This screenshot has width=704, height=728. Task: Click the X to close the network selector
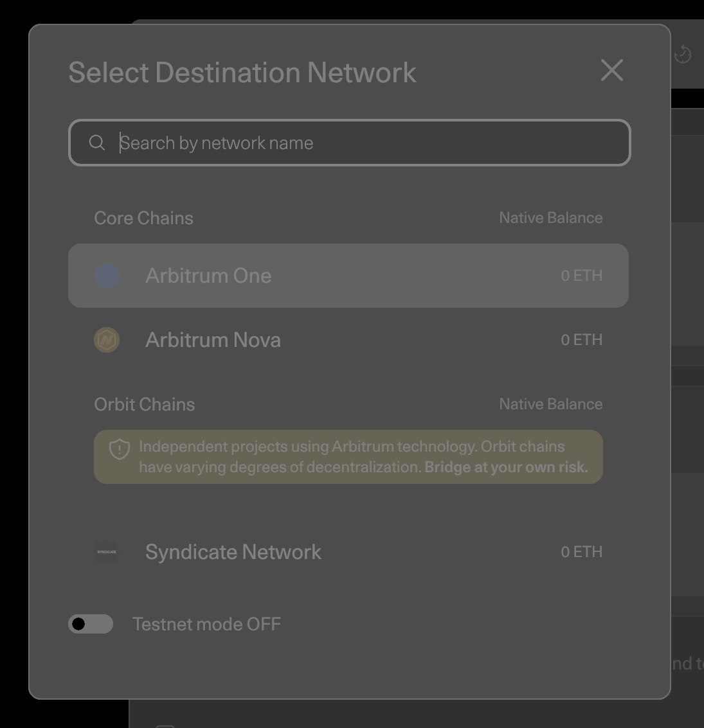point(611,71)
